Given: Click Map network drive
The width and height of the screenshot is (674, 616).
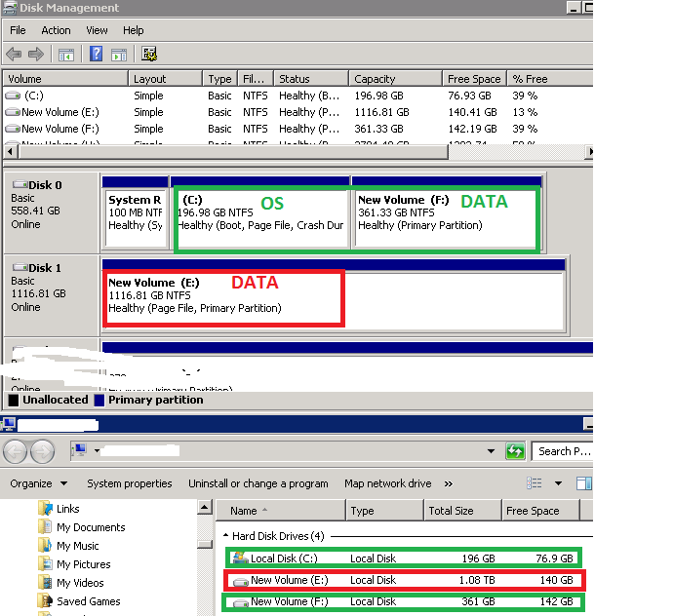Looking at the screenshot, I should tap(388, 483).
